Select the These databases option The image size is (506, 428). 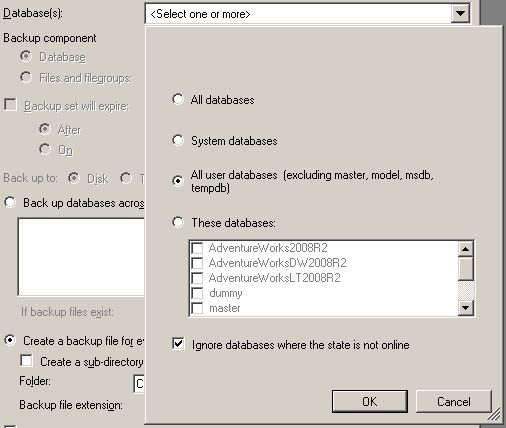[x=178, y=222]
